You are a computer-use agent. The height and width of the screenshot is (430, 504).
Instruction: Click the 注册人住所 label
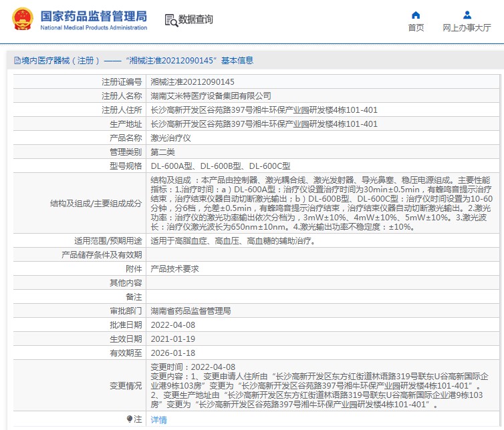point(122,110)
